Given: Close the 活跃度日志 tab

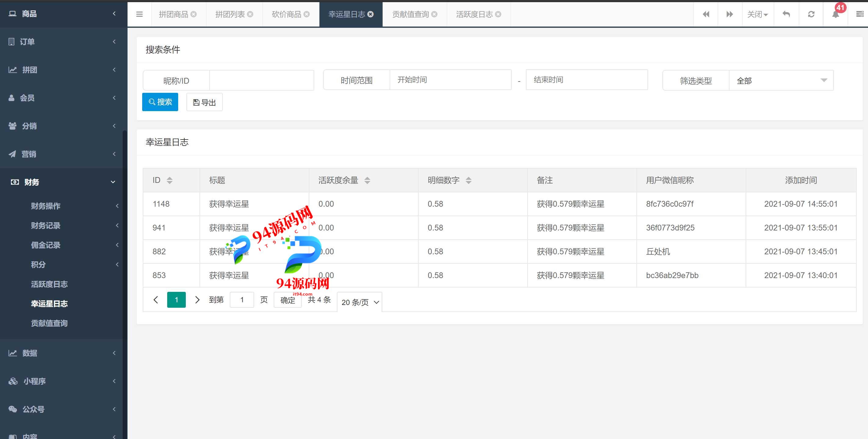Looking at the screenshot, I should 498,14.
